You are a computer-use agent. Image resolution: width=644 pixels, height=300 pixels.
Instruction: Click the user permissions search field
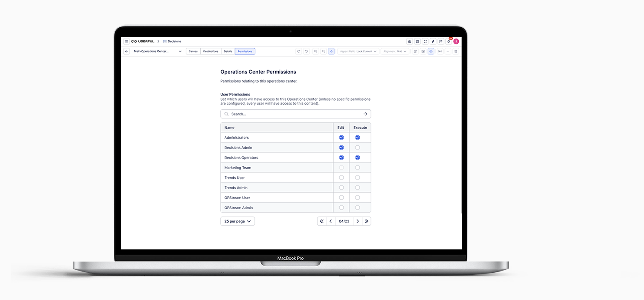tap(295, 114)
